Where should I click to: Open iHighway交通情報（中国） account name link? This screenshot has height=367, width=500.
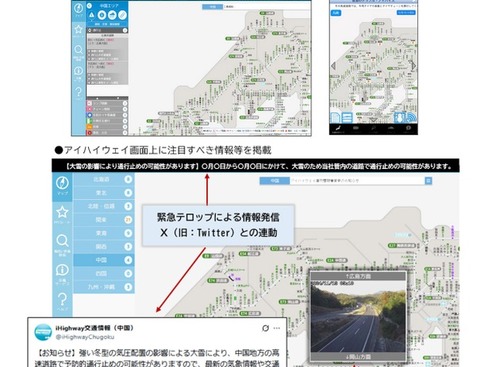click(95, 328)
